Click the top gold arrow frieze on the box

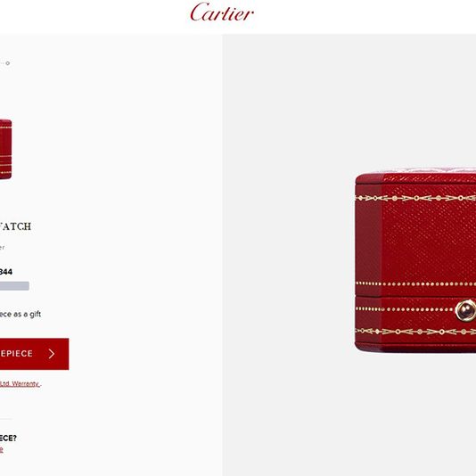[x=415, y=198]
